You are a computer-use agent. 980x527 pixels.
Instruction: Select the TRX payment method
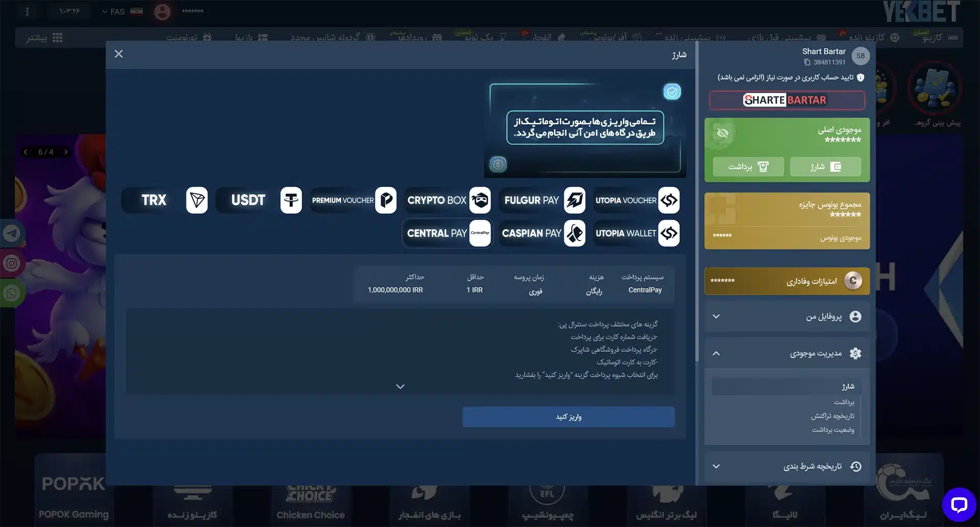(164, 200)
